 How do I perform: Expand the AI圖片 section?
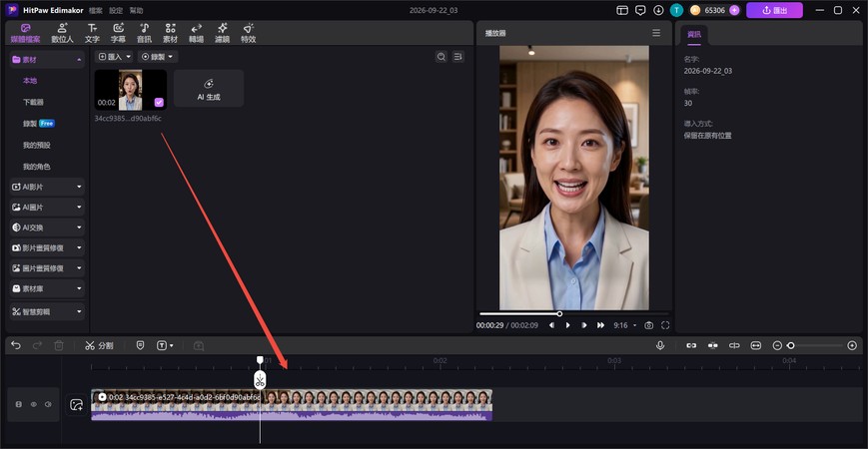[x=47, y=208]
